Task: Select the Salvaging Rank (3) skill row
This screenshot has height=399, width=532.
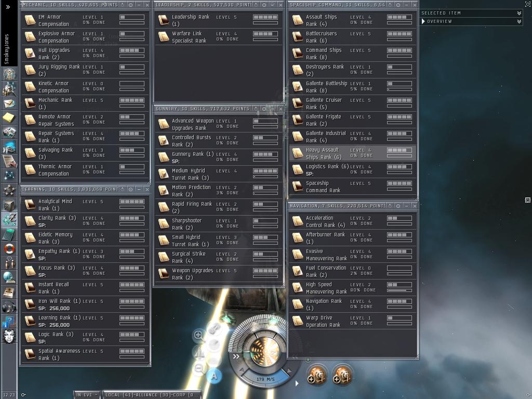Action: pyautogui.click(x=85, y=153)
